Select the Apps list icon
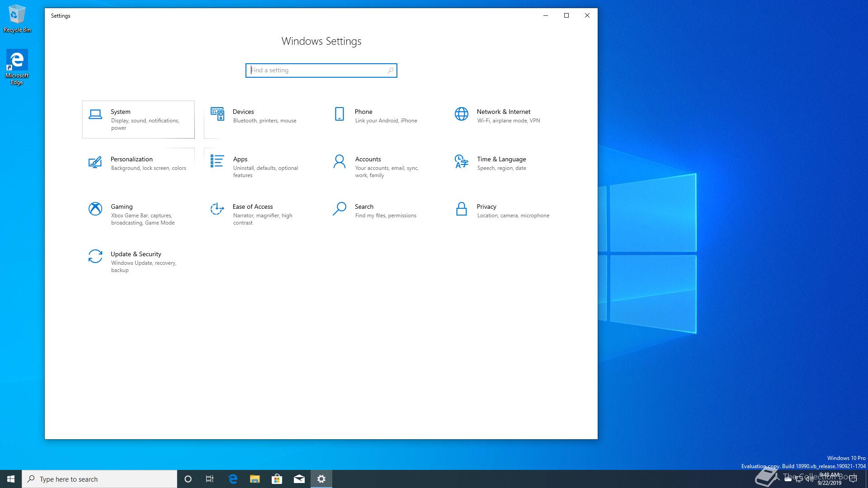 (217, 161)
